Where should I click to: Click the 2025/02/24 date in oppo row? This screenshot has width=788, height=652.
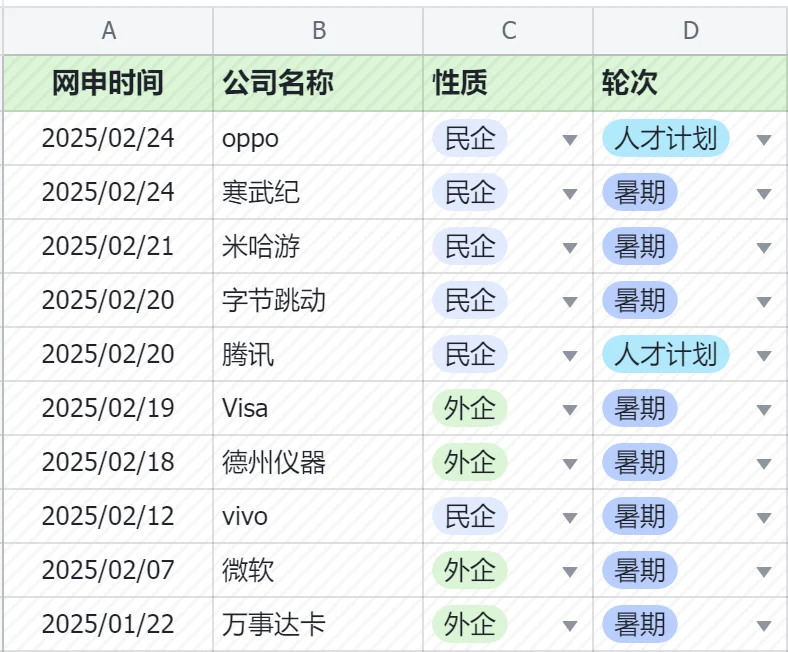click(x=108, y=138)
